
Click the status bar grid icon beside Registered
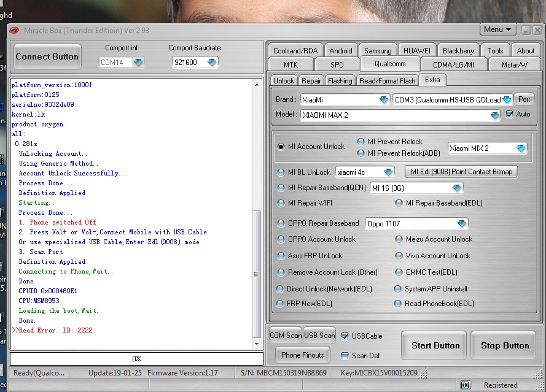[465, 385]
